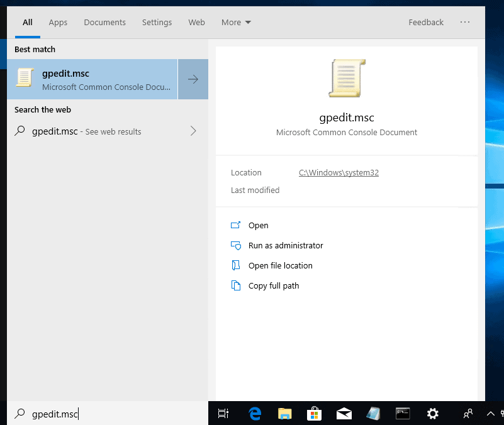Open Settings gear from the taskbar
The image size is (504, 425).
click(x=433, y=414)
